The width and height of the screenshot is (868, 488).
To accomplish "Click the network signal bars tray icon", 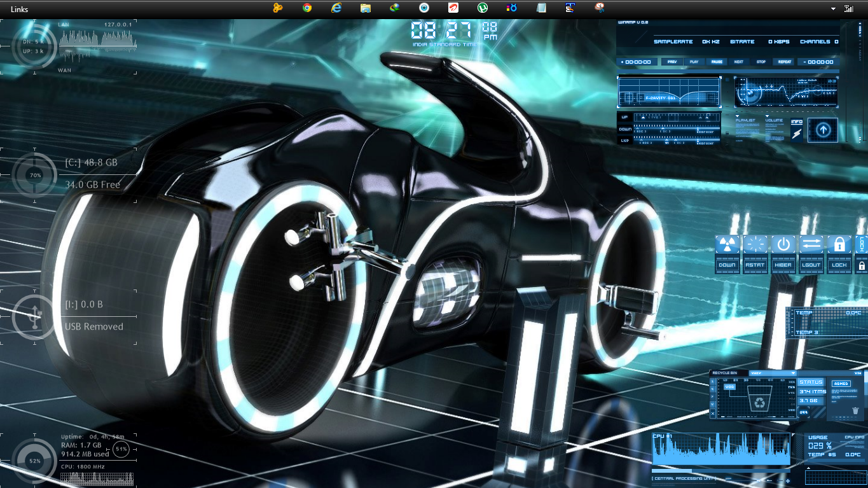I will pyautogui.click(x=849, y=9).
